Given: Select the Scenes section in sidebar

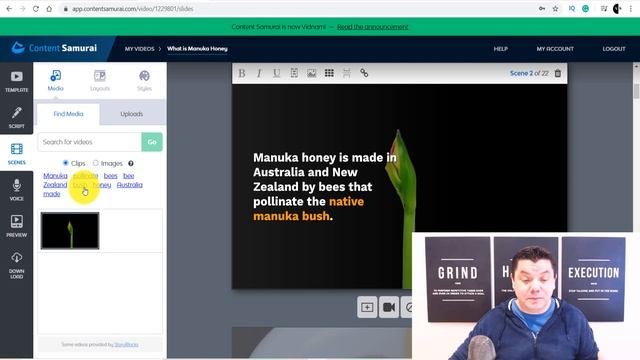Looking at the screenshot, I should [16, 153].
